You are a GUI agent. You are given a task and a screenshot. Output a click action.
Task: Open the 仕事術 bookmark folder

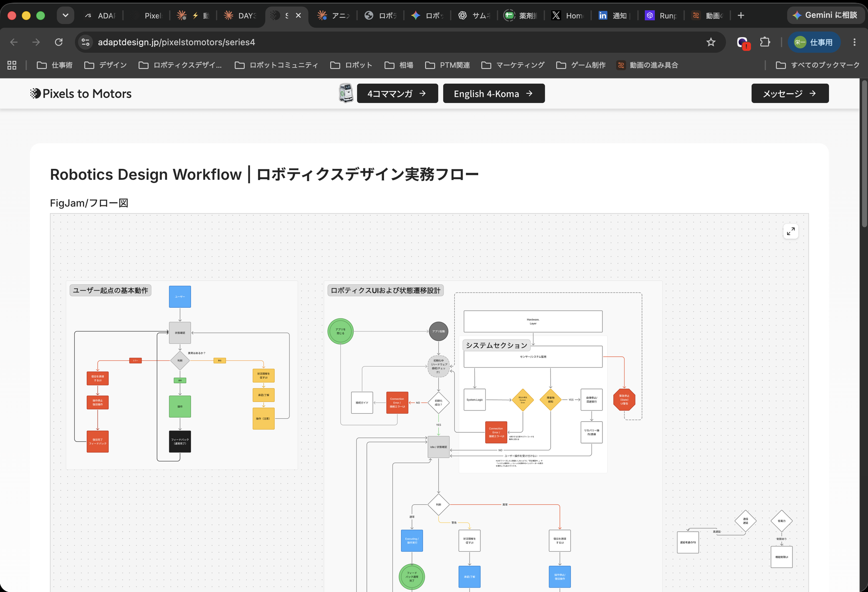55,65
